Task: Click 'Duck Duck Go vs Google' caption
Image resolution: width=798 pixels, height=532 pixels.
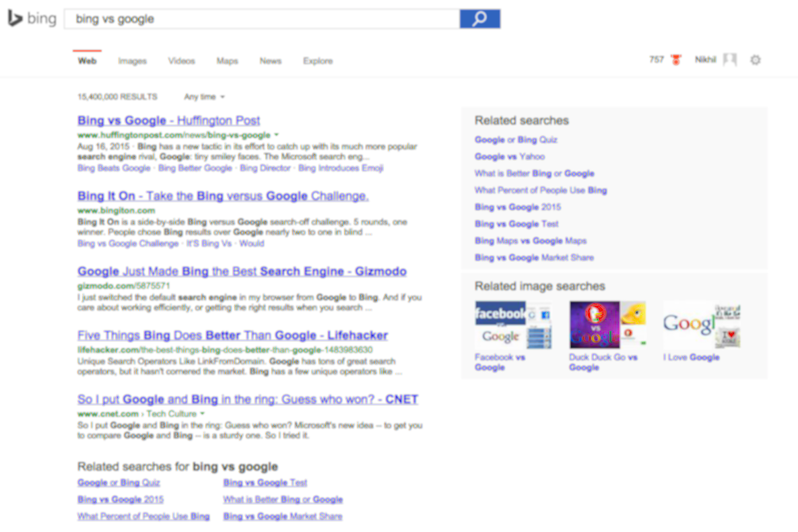Action: pyautogui.click(x=603, y=362)
